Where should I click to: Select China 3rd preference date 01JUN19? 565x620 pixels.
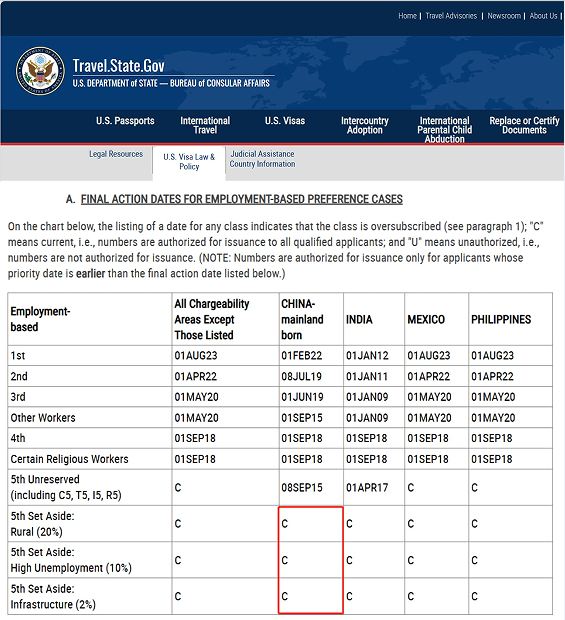click(x=302, y=397)
